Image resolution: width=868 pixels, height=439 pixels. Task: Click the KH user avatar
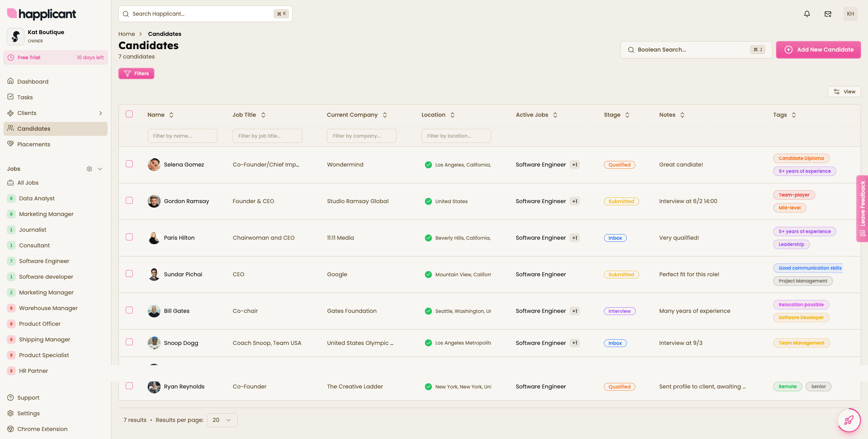click(850, 14)
